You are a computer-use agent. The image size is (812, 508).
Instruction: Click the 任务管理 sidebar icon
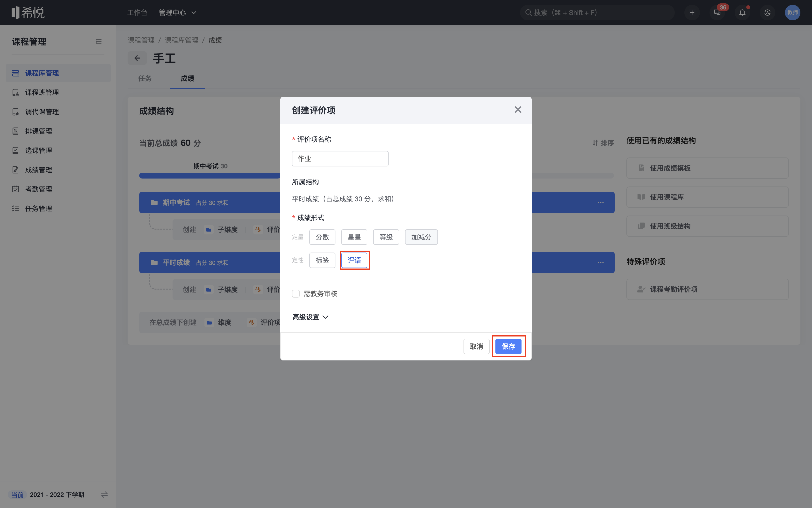point(15,208)
